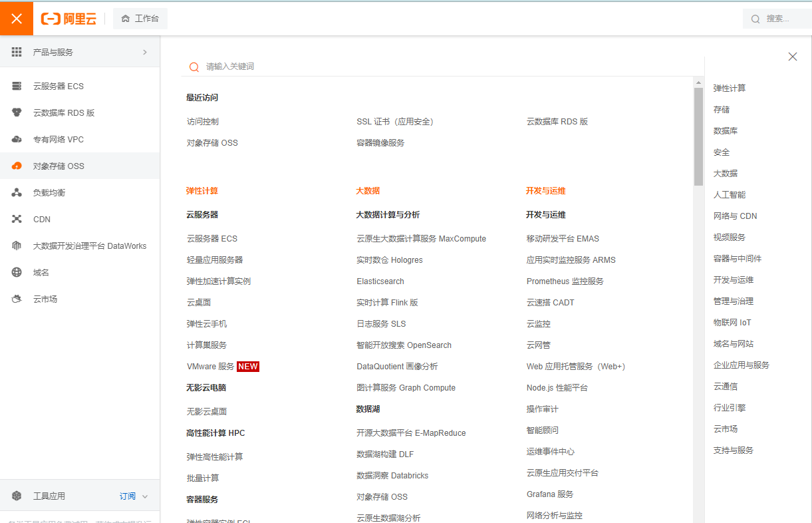
Task: Jump to 人工智能 category in right index
Action: (x=730, y=194)
